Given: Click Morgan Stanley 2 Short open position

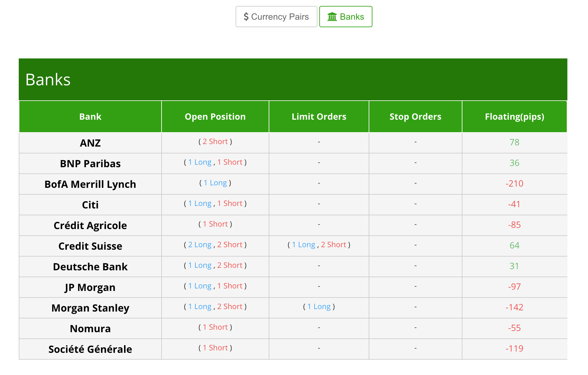Looking at the screenshot, I should click(x=230, y=307).
